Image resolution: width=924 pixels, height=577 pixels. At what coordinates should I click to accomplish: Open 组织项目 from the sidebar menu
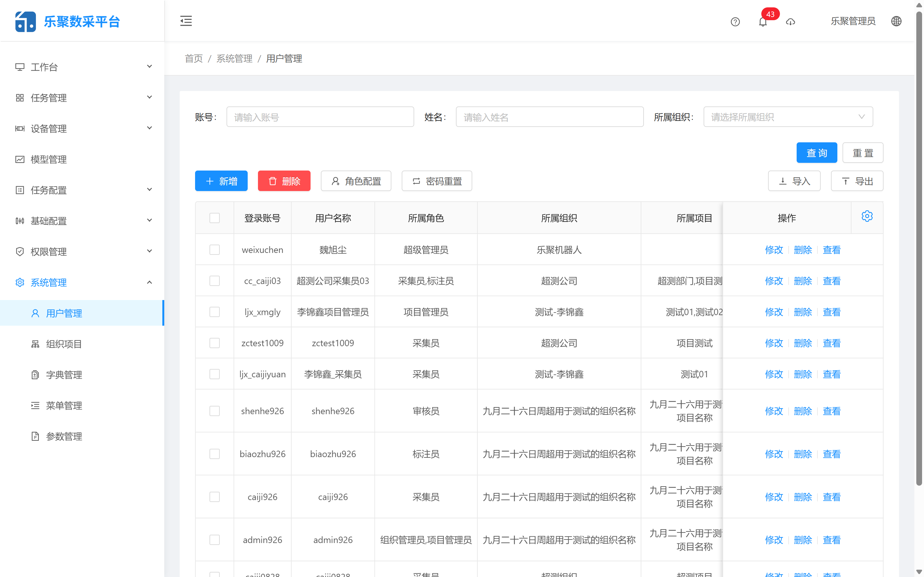[64, 343]
